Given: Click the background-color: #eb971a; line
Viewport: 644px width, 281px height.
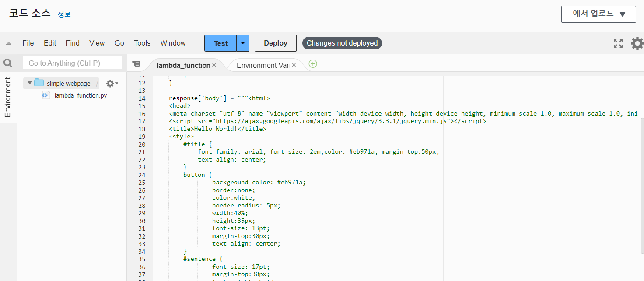Looking at the screenshot, I should pyautogui.click(x=259, y=183).
